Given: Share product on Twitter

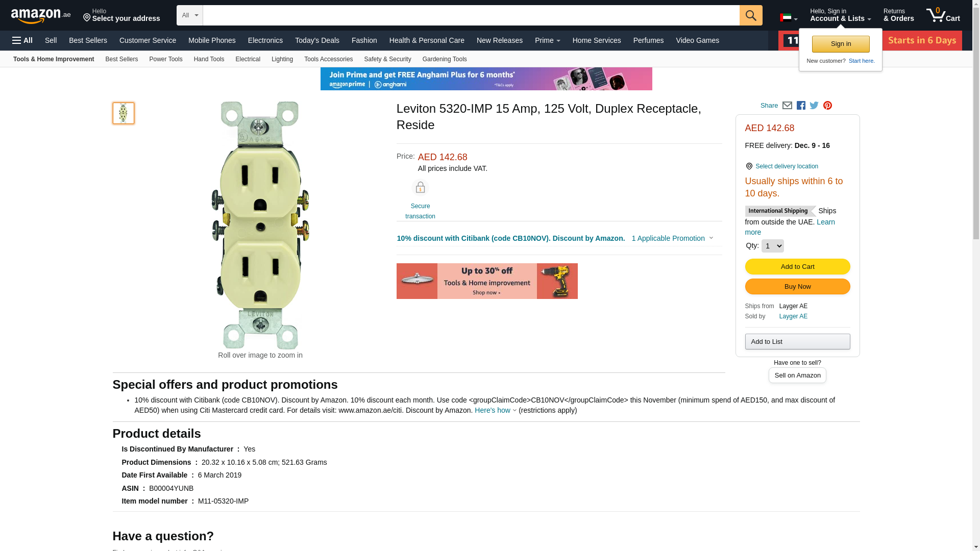Looking at the screenshot, I should click(x=814, y=106).
